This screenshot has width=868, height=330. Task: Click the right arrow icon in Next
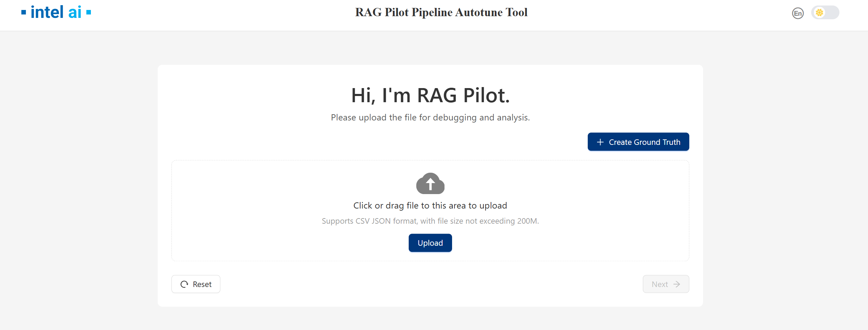coord(677,284)
